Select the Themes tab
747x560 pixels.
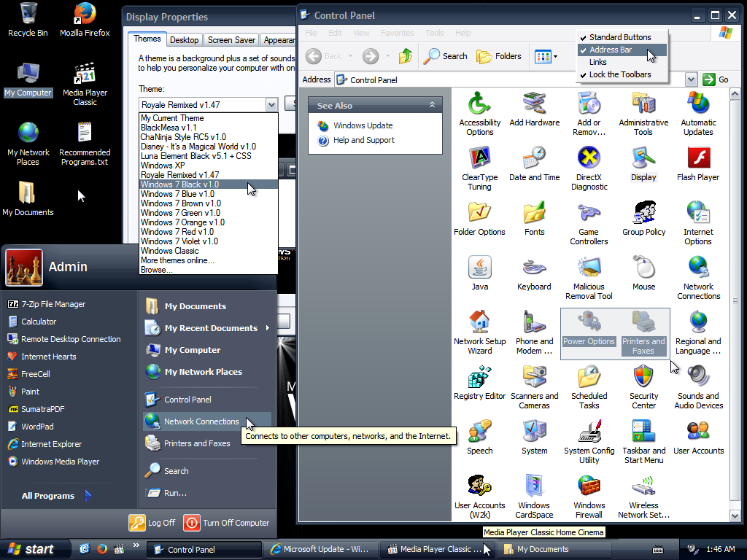click(147, 39)
